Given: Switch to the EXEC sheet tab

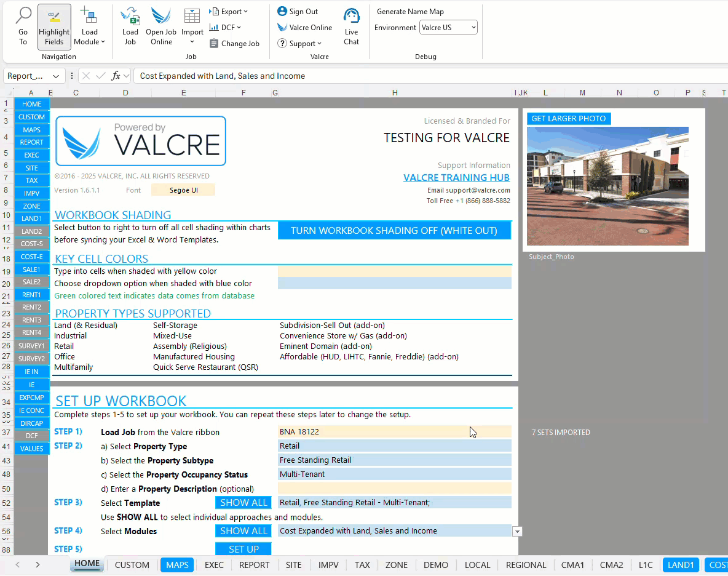Looking at the screenshot, I should [214, 565].
